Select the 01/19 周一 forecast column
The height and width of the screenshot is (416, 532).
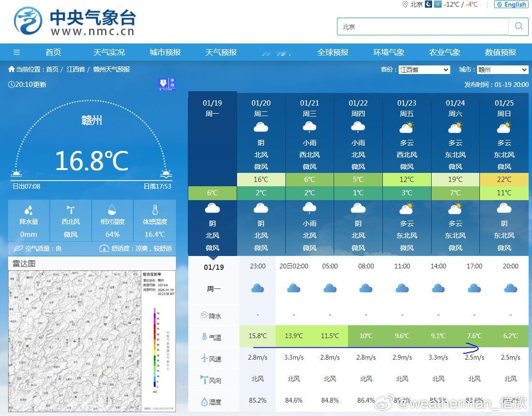point(212,173)
